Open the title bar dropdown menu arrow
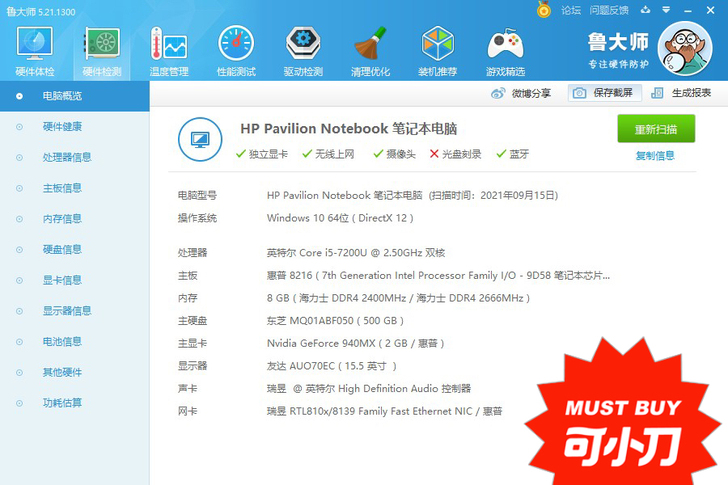The image size is (728, 485). (x=666, y=10)
